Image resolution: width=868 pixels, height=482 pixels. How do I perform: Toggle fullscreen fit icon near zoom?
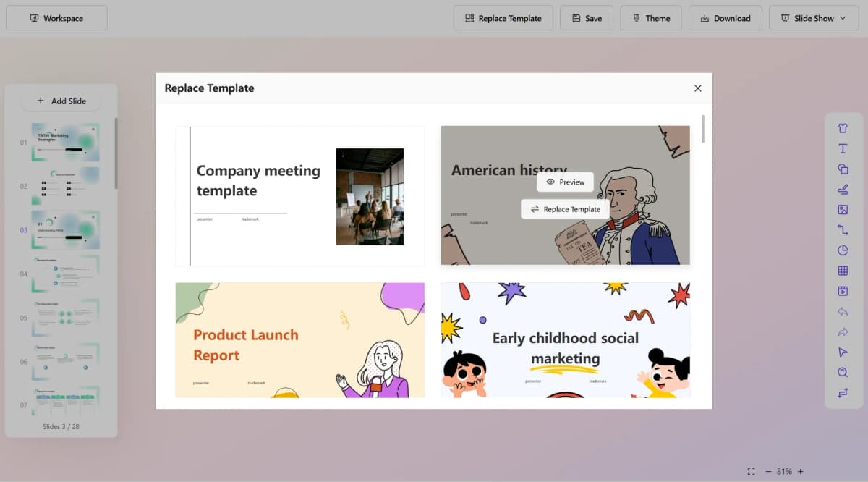pyautogui.click(x=751, y=471)
